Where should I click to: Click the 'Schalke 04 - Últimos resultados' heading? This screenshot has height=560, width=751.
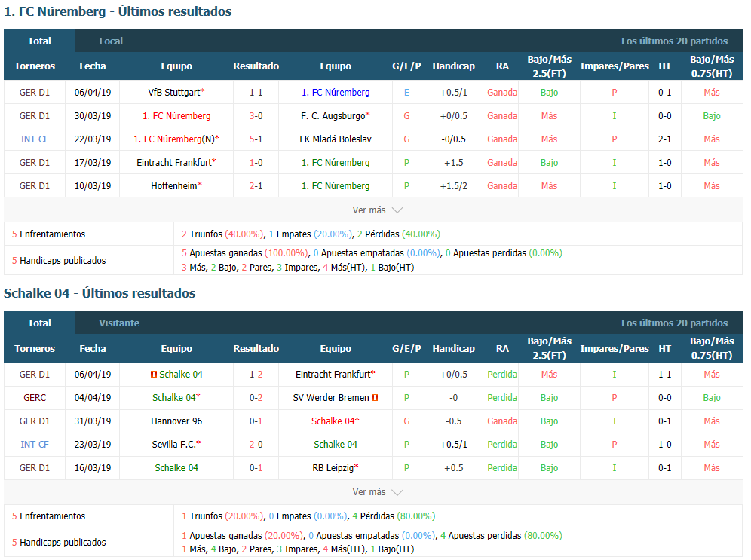point(100,293)
